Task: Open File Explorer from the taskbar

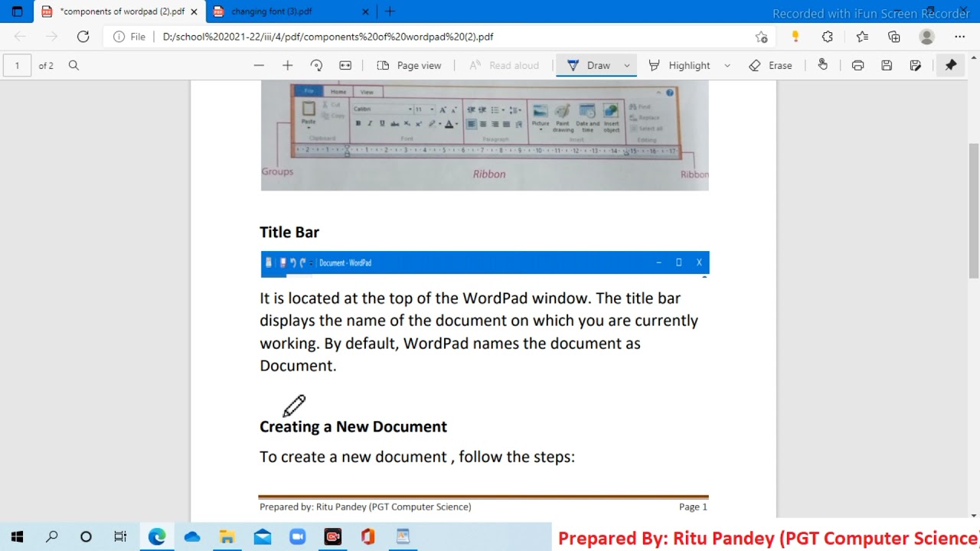Action: [x=227, y=537]
